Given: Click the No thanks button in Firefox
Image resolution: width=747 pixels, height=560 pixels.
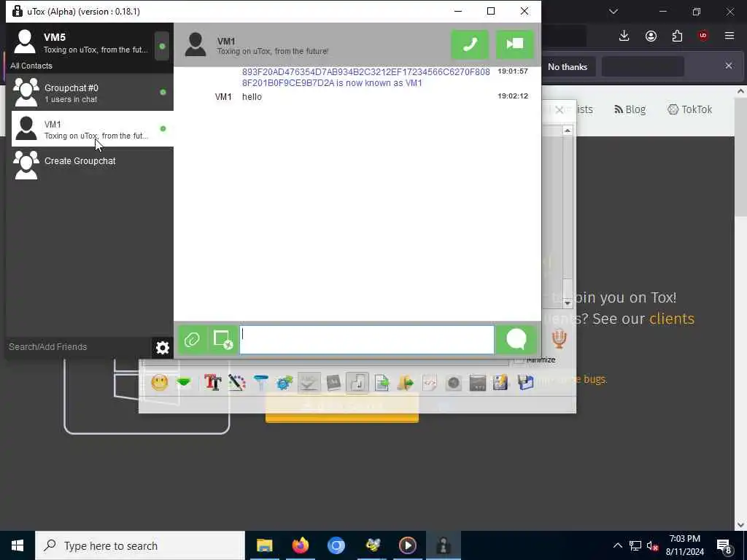Looking at the screenshot, I should coord(568,66).
